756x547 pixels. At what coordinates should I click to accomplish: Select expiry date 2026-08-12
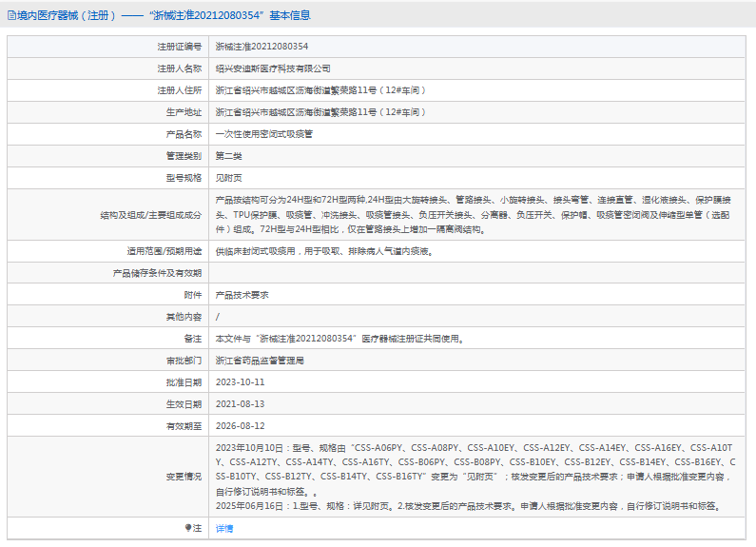coord(240,426)
